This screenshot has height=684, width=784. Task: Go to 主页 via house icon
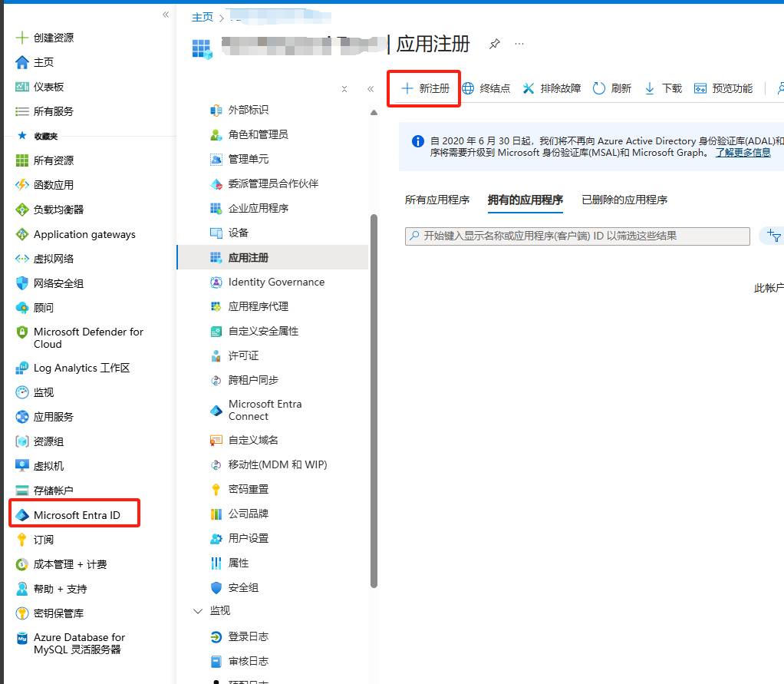click(22, 62)
